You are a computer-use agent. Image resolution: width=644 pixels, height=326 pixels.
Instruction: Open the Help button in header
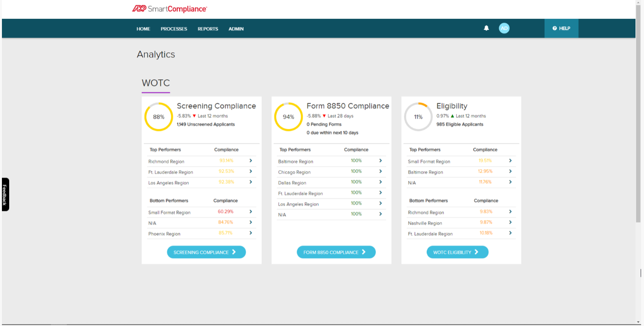tap(561, 28)
